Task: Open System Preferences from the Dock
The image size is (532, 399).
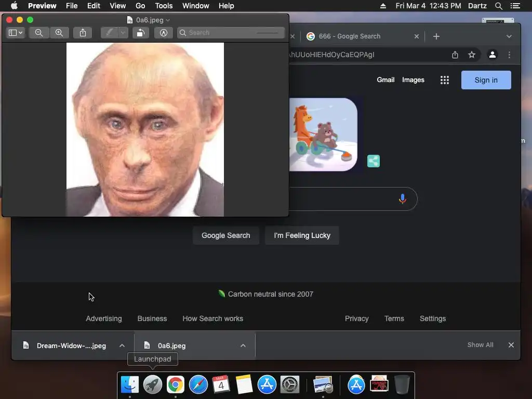Action: click(290, 384)
